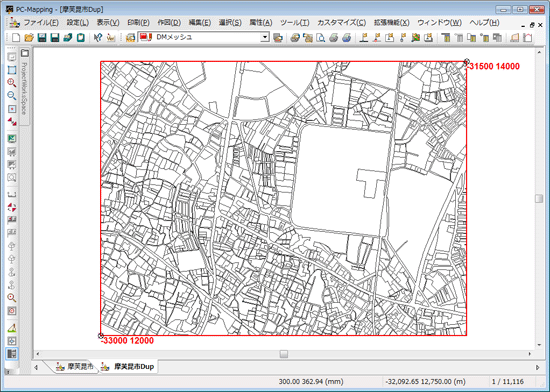
Task: Click the 300.00 362.94 (mm) status entry
Action: tap(311, 381)
